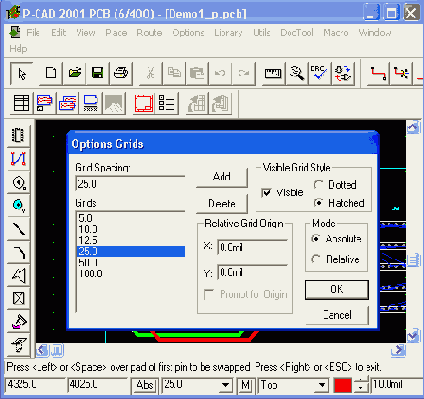This screenshot has width=424, height=399.
Task: Select the manual route tool icon
Action: 378,73
